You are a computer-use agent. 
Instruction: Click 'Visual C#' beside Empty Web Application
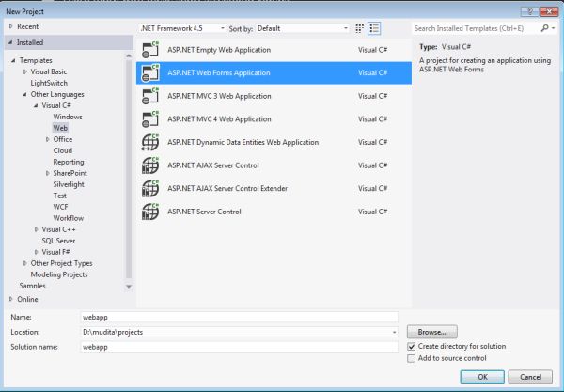(x=372, y=50)
